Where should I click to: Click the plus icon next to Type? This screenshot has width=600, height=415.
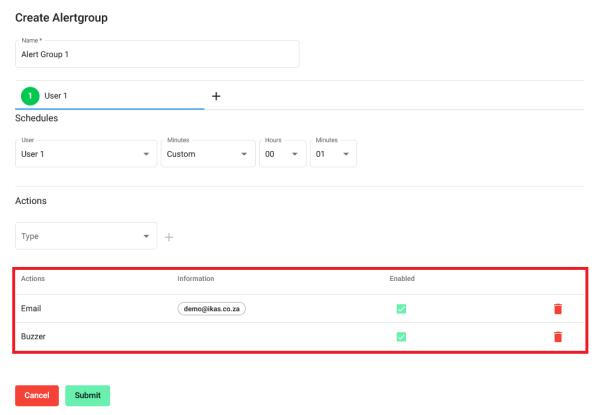point(169,237)
